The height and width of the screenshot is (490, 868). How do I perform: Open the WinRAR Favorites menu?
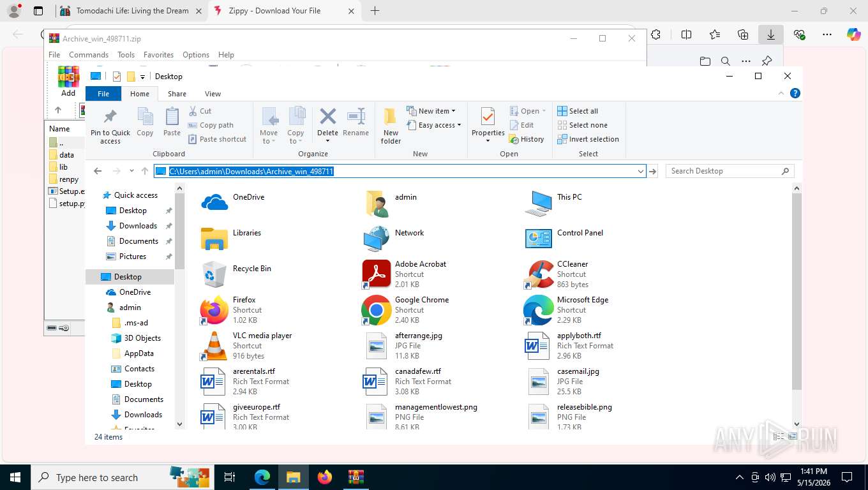point(158,55)
